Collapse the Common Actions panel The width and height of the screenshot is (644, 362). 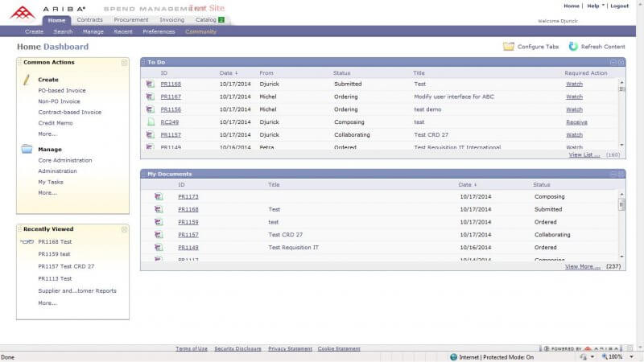pos(124,63)
